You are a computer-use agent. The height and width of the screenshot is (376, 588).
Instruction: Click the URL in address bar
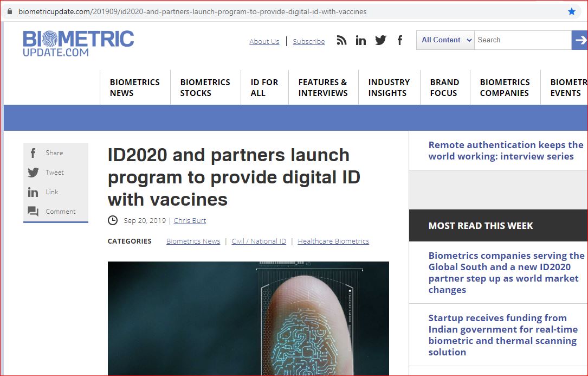point(192,11)
